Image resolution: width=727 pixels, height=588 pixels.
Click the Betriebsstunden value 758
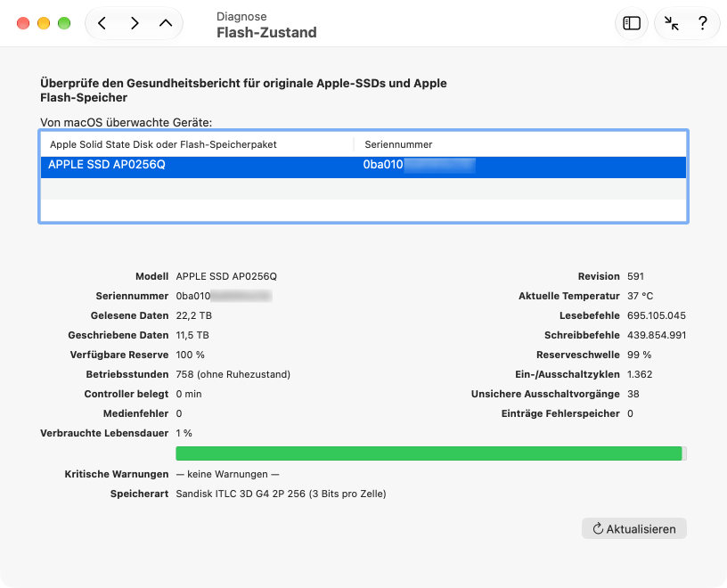pyautogui.click(x=233, y=374)
